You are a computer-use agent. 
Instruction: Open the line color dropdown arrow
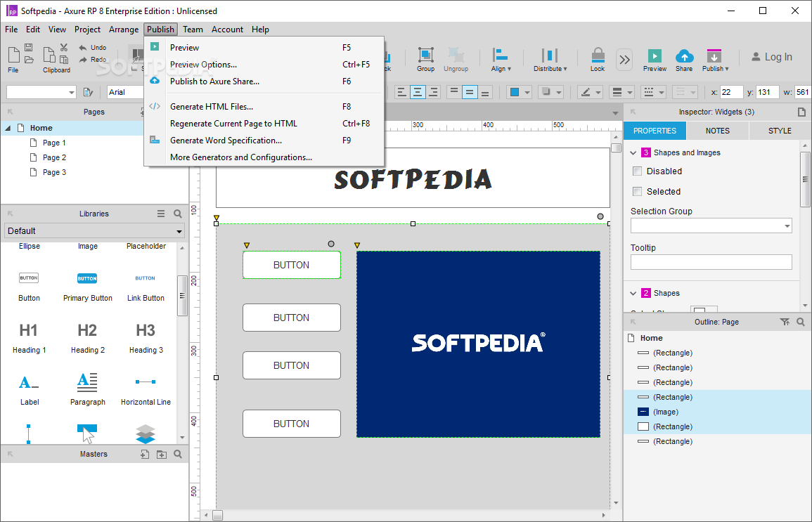[598, 93]
